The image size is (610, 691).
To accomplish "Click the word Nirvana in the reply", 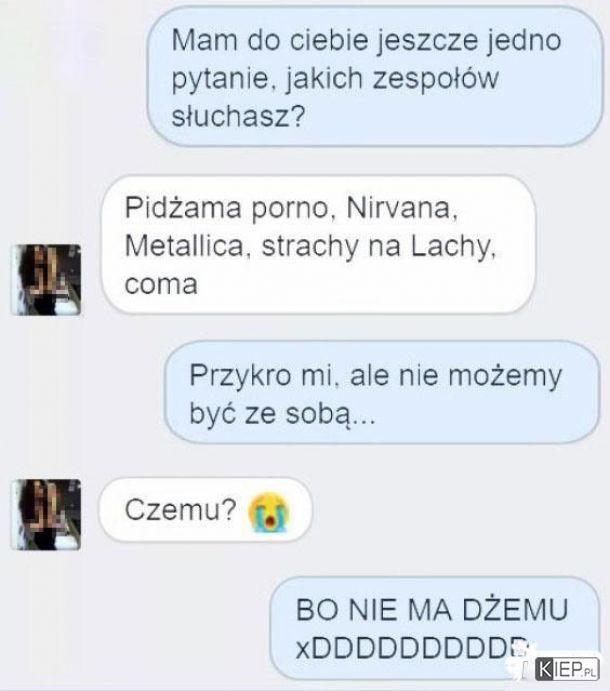I will (402, 207).
